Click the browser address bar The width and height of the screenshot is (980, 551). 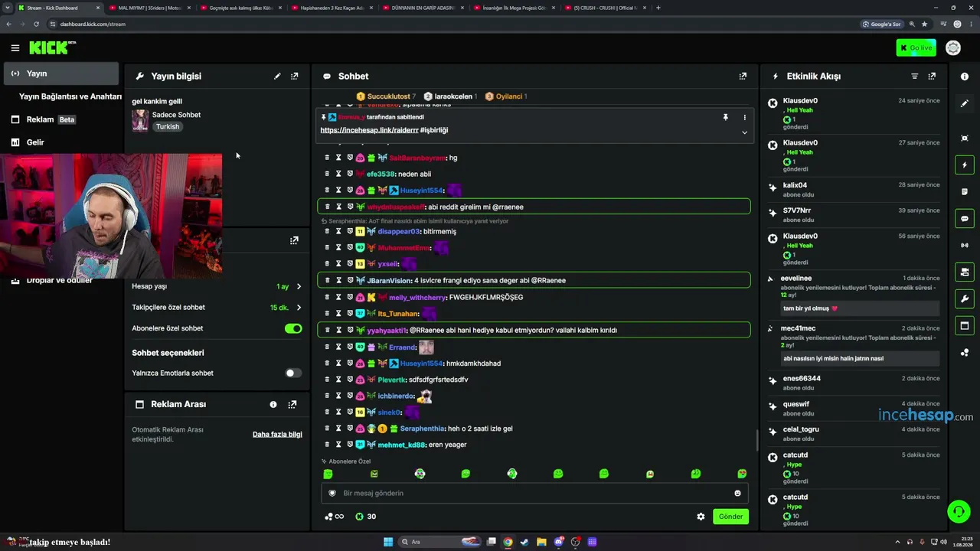[x=452, y=24]
